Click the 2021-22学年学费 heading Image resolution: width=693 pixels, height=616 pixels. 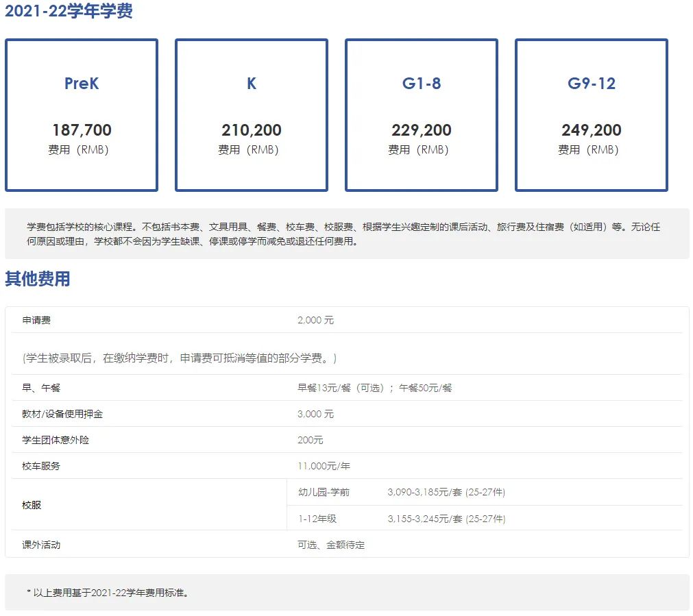coord(70,11)
